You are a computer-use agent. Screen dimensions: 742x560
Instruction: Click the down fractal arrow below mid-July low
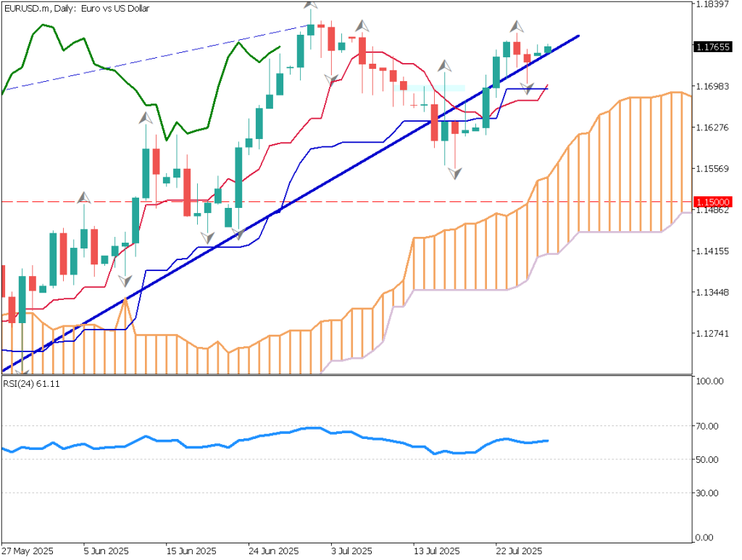pyautogui.click(x=455, y=174)
